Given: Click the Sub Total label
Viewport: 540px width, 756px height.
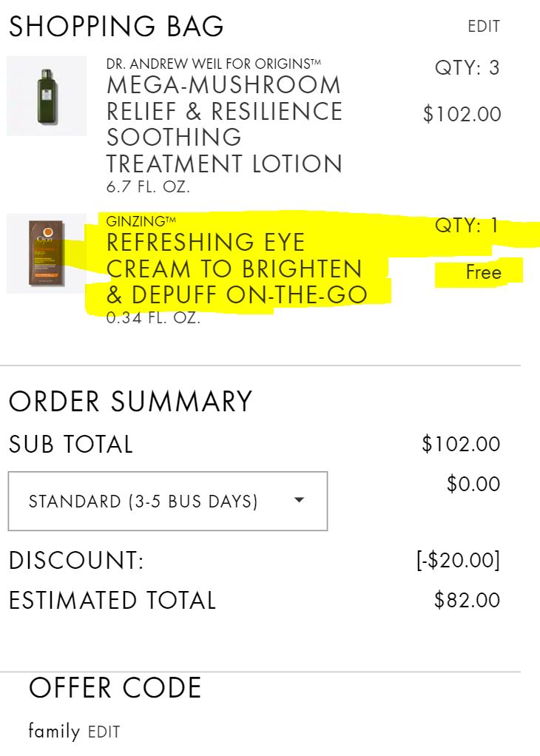Looking at the screenshot, I should pos(71,445).
